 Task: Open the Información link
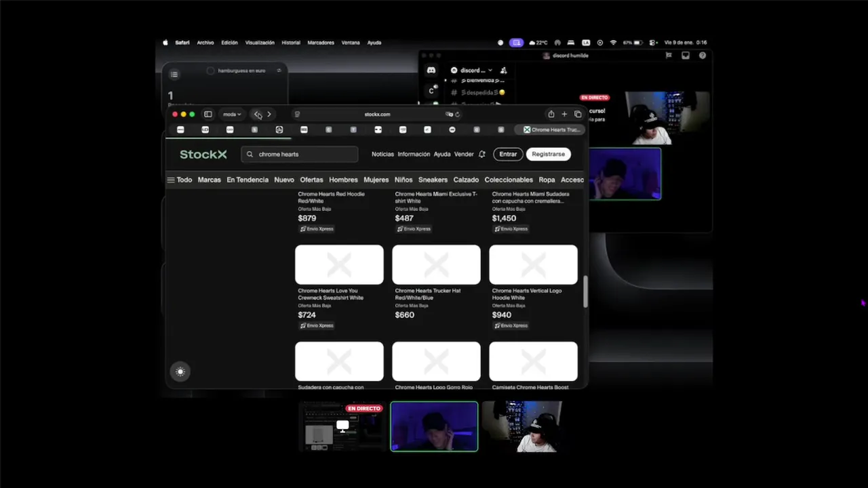coord(414,155)
